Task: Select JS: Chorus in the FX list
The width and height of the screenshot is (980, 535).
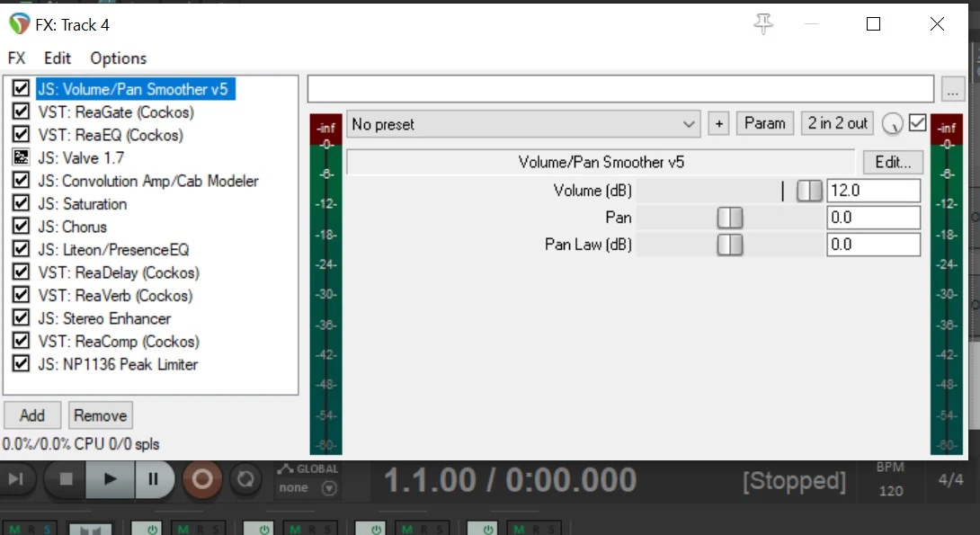Action: [x=73, y=227]
